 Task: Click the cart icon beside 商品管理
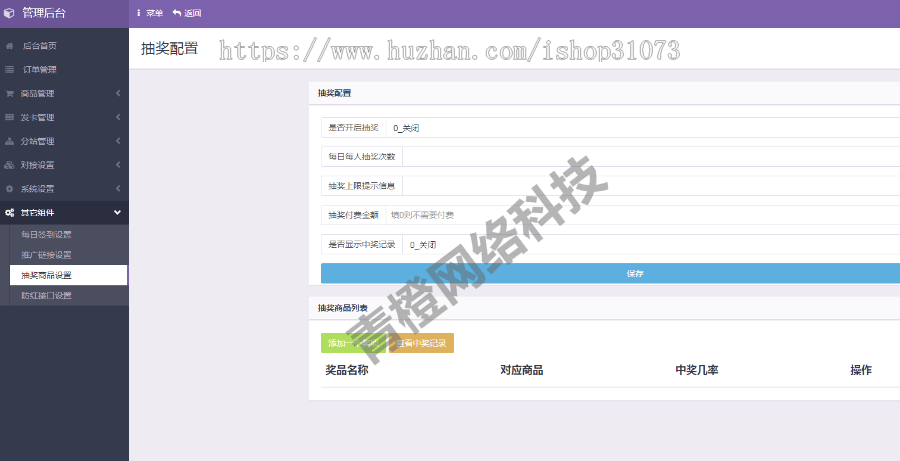[x=9, y=94]
